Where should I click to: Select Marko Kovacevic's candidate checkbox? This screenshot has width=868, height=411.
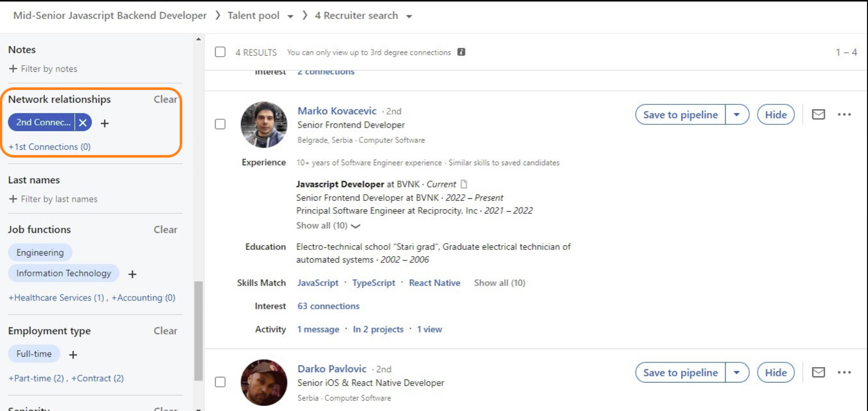[220, 124]
